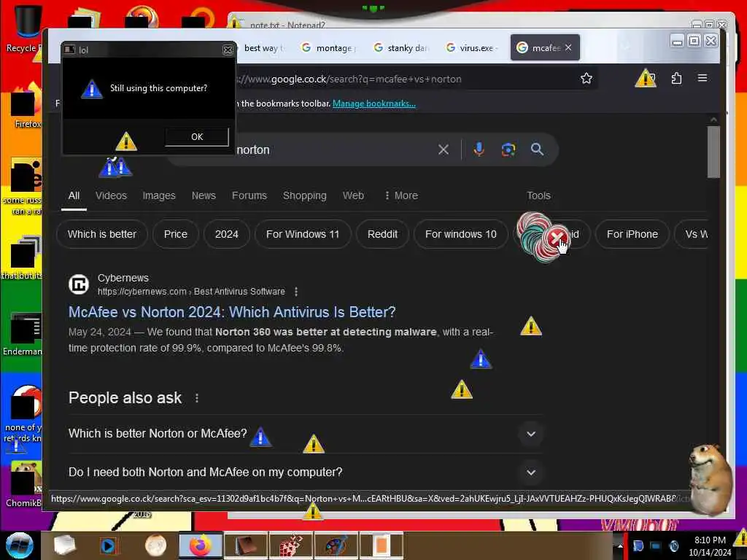The width and height of the screenshot is (747, 560).
Task: Click the "For iPhone" chip
Action: [632, 234]
